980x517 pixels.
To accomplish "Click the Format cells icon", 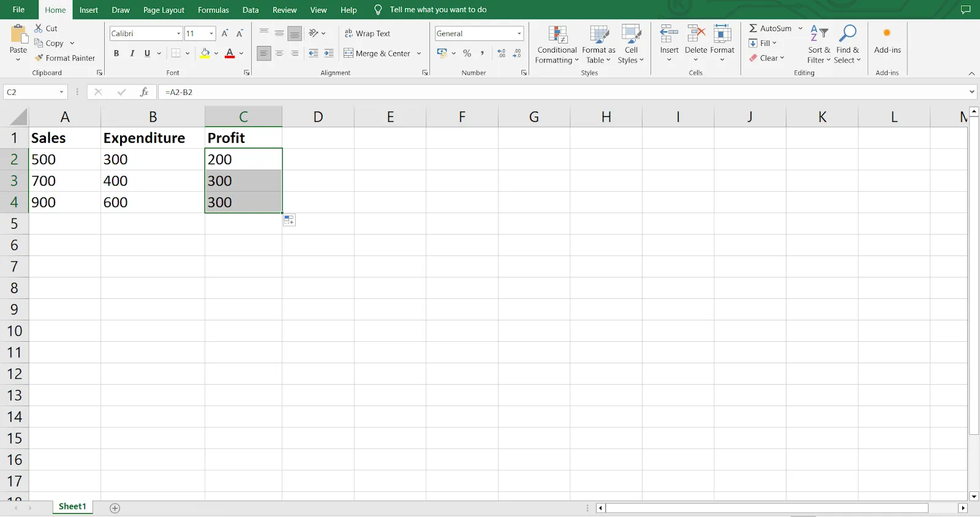I will [722, 34].
